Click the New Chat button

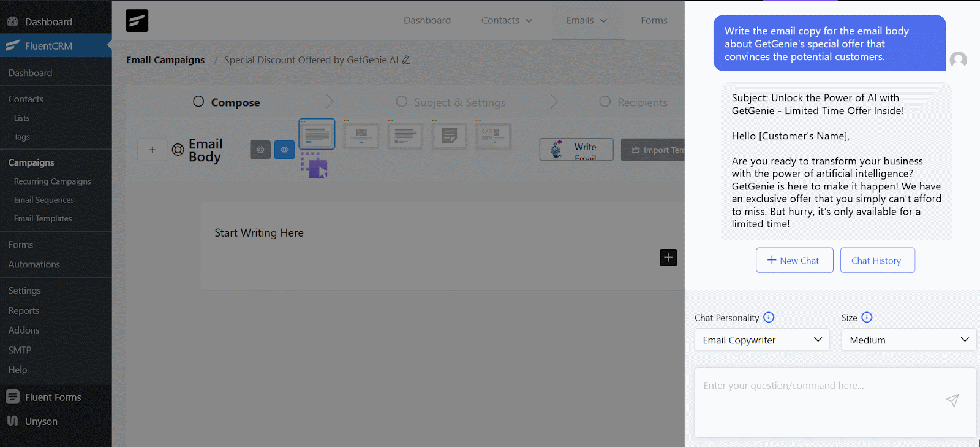click(794, 260)
